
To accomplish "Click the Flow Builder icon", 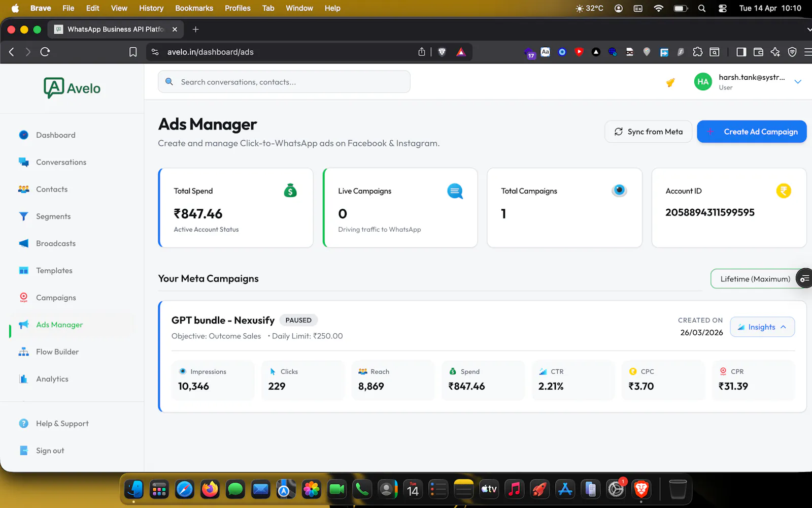I will (23, 352).
